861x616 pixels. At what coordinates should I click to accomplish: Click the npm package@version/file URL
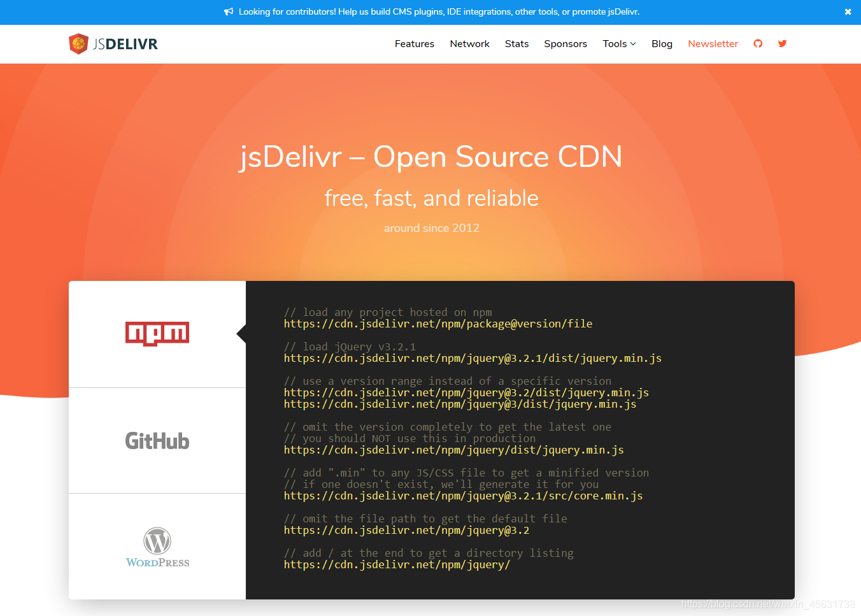coord(438,324)
